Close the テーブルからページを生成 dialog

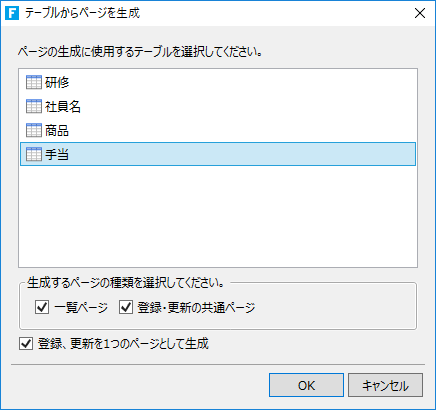click(420, 13)
